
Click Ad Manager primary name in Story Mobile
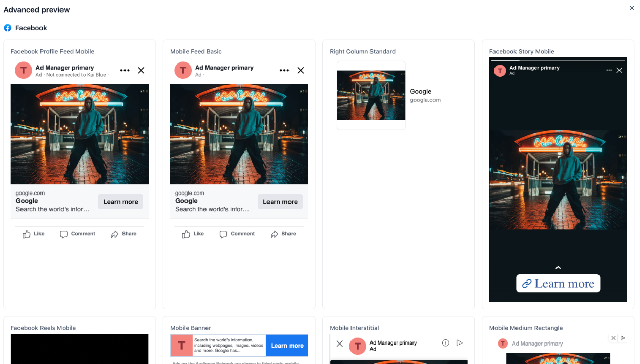[534, 68]
